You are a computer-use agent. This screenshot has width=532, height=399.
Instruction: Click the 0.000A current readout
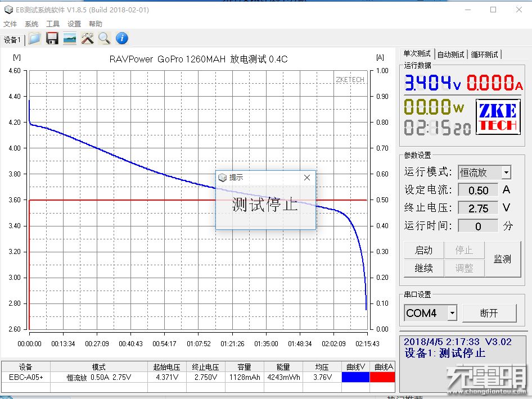[495, 83]
